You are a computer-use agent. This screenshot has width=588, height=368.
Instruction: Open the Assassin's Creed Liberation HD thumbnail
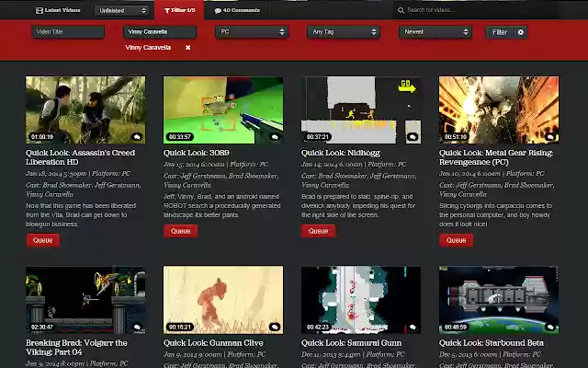point(85,109)
